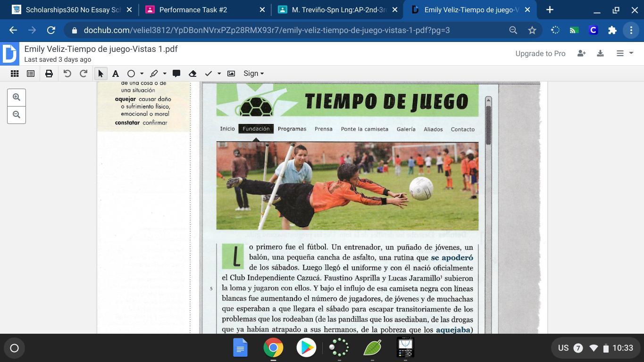The height and width of the screenshot is (362, 644).
Task: Open the notifications counter showing 7
Action: click(578, 348)
